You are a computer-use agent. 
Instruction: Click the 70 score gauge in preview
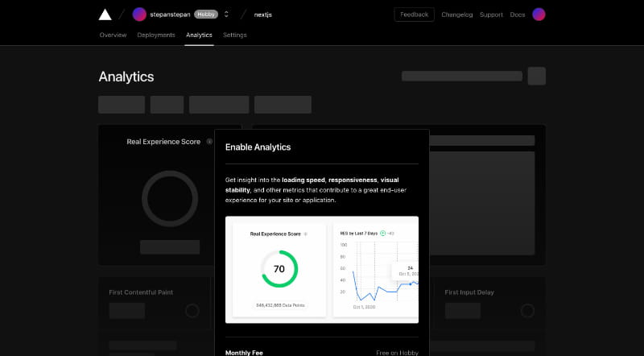pos(279,269)
